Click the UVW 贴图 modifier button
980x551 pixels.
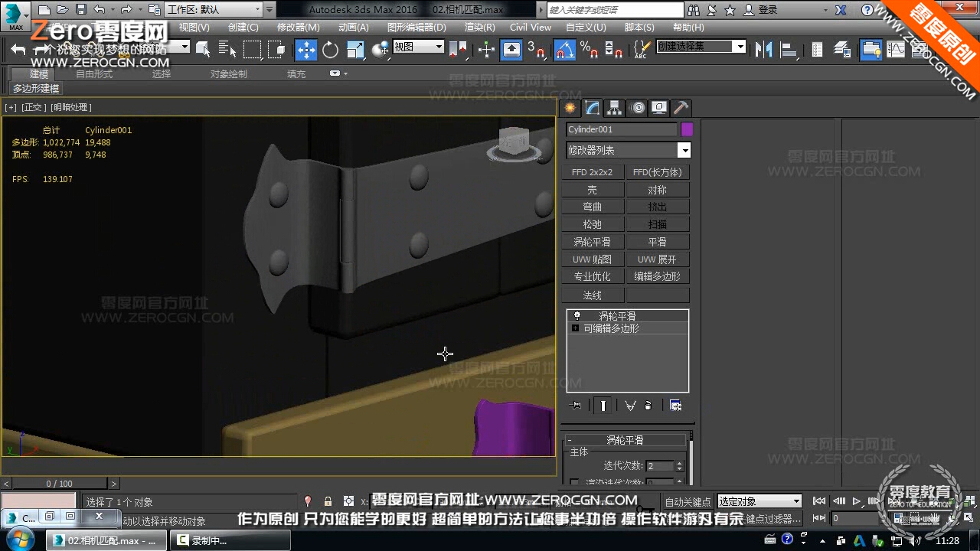click(x=593, y=259)
